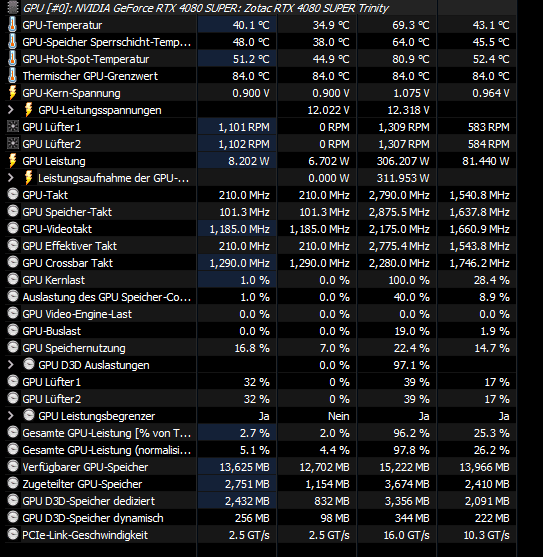Click the GPU chip icon in the header row
Screen dimensions: 543x557
click(x=13, y=7)
